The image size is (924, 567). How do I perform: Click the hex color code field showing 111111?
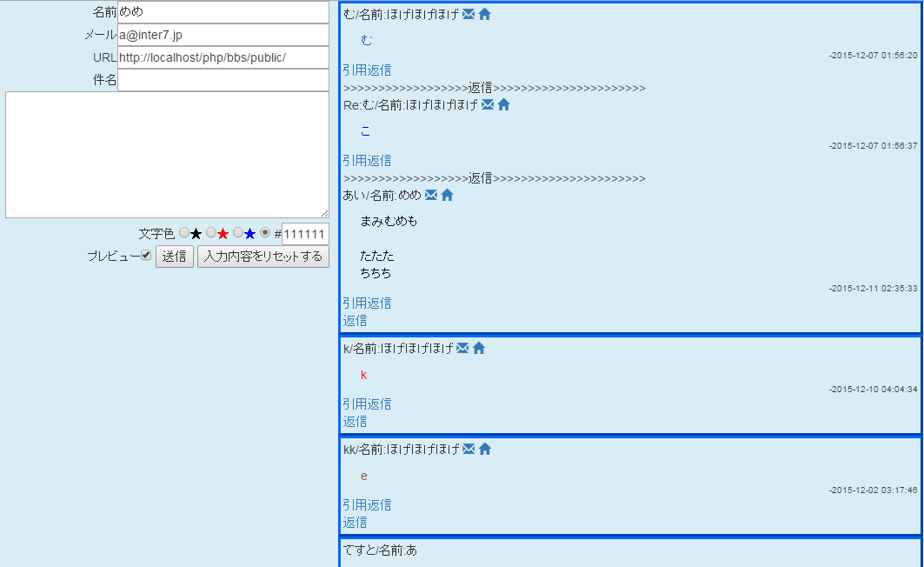coord(305,234)
